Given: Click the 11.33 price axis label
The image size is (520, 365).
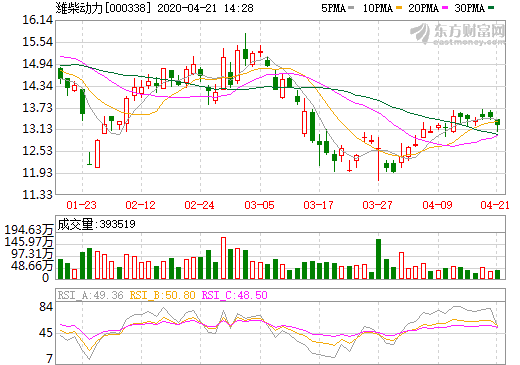Looking at the screenshot, I should click(x=38, y=195).
